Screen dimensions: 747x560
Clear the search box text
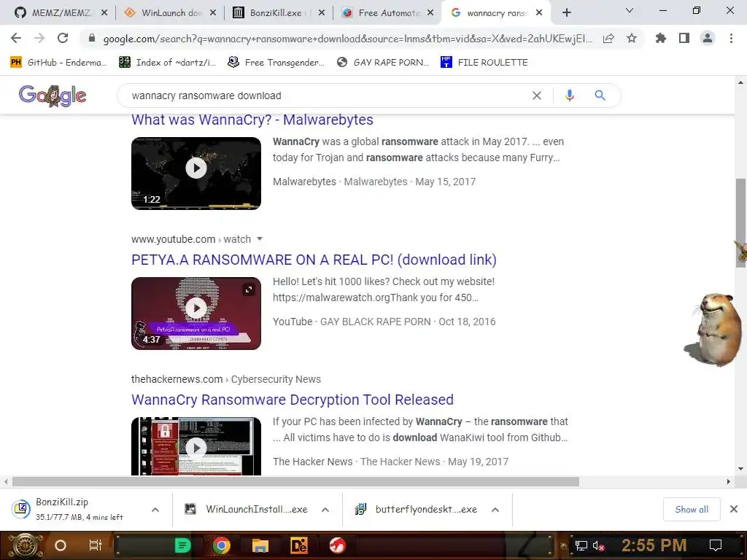537,96
